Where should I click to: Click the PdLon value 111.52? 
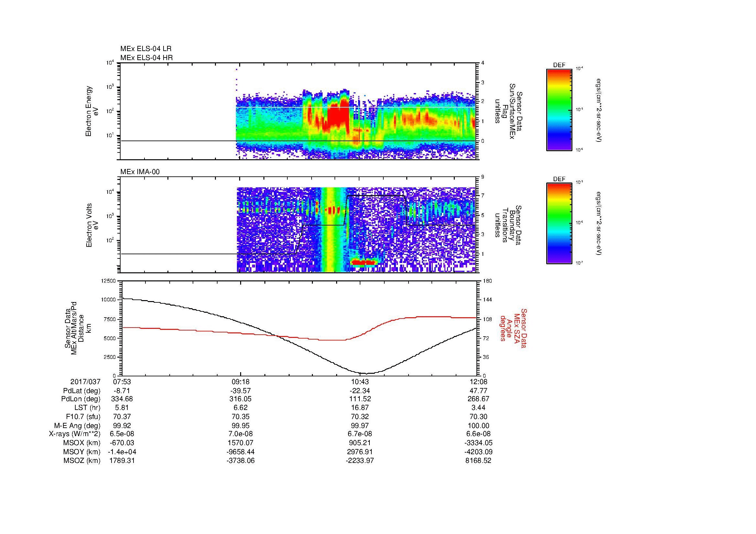pos(359,399)
